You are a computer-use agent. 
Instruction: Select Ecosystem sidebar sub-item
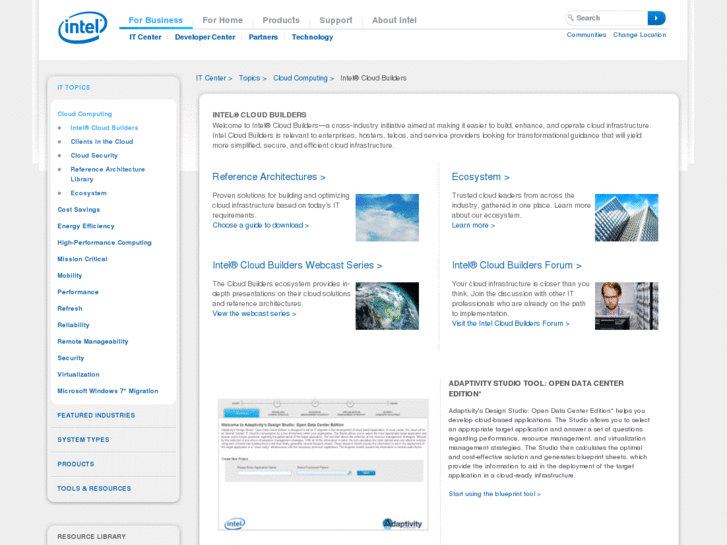pos(89,193)
